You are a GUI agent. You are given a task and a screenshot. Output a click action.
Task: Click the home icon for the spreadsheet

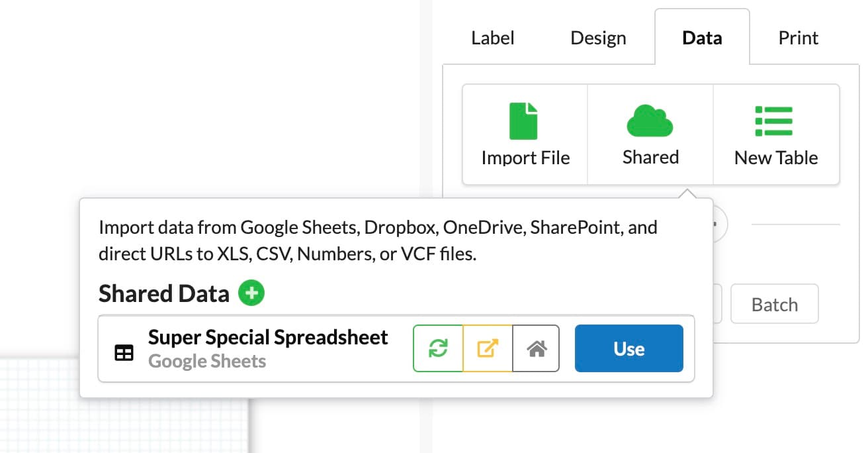pyautogui.click(x=536, y=348)
